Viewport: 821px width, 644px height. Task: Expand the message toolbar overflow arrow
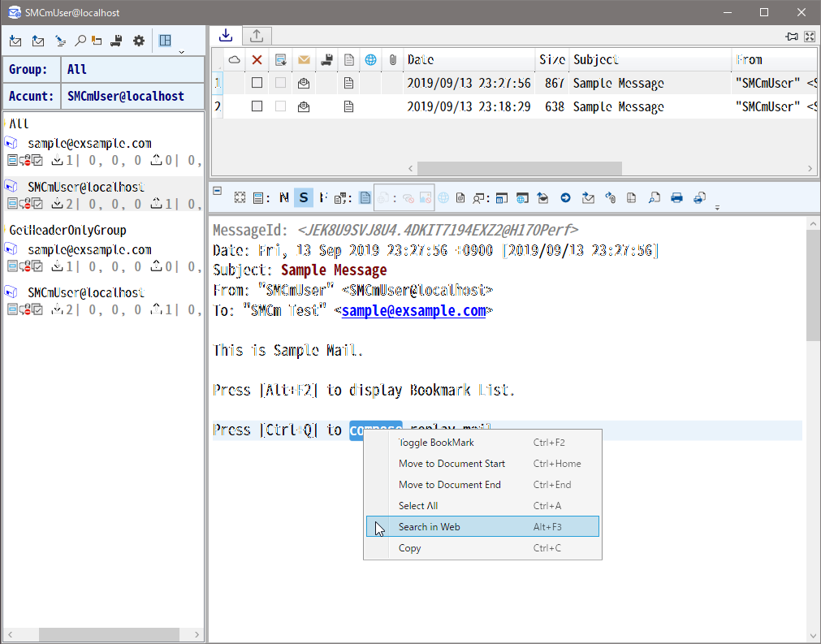[717, 208]
